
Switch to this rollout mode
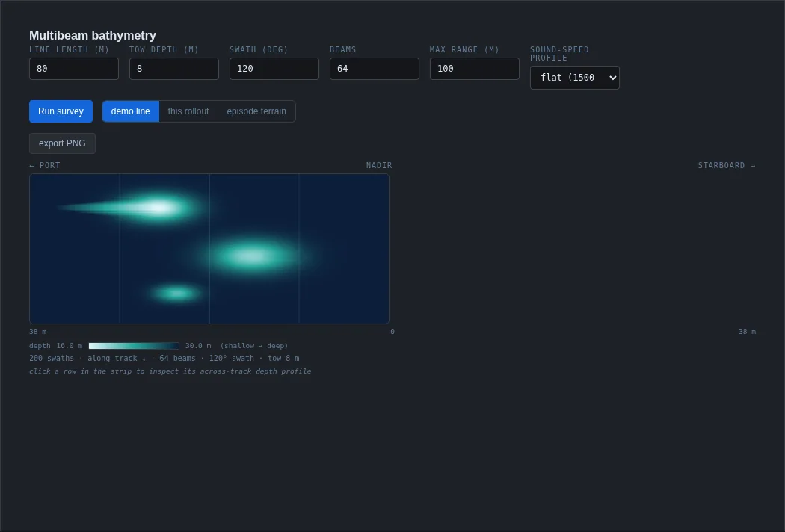(x=188, y=111)
